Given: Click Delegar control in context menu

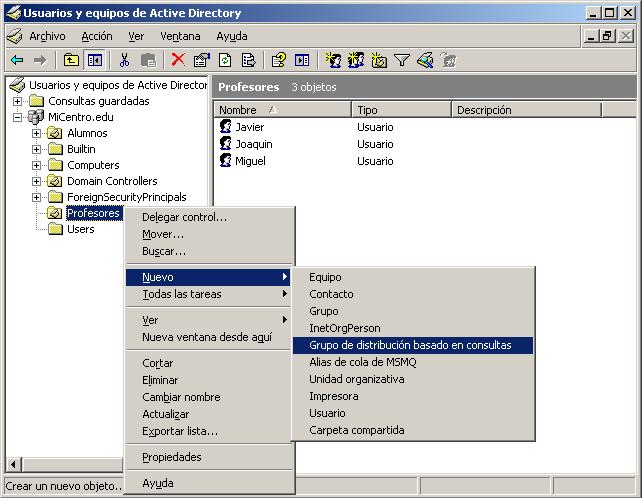Looking at the screenshot, I should coord(184,217).
